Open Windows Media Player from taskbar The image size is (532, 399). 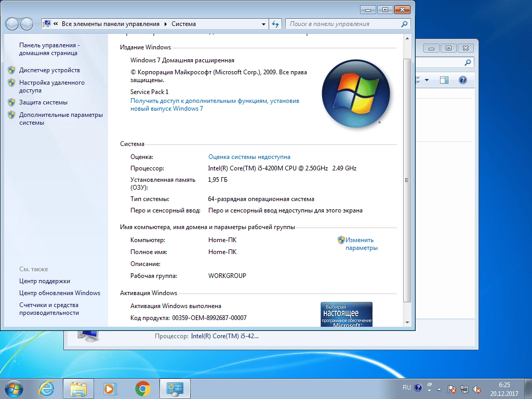(110, 389)
